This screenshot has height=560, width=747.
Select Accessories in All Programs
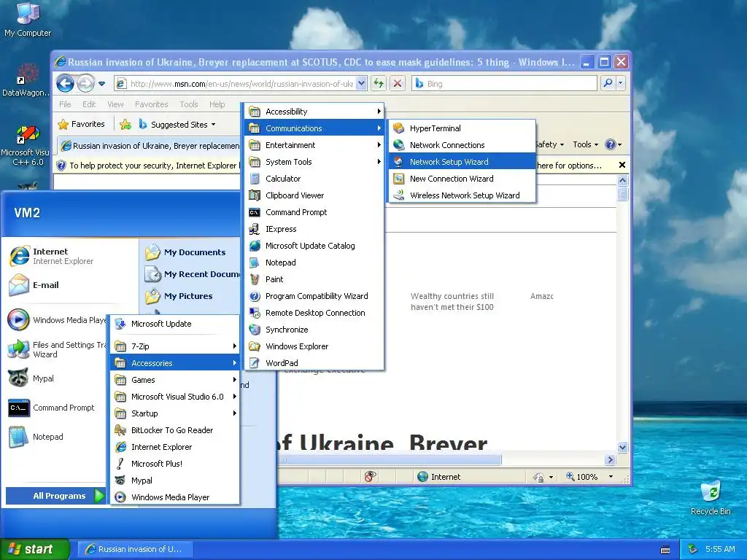pyautogui.click(x=175, y=363)
